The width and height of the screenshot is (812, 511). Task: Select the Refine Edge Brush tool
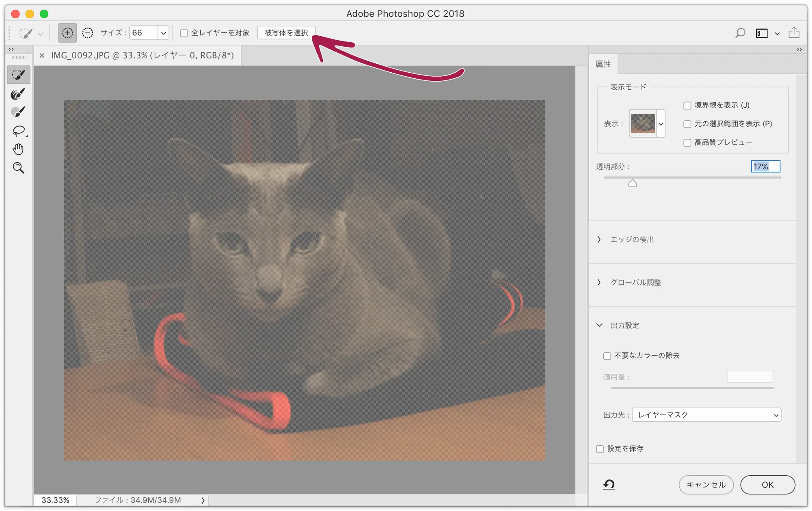[18, 93]
